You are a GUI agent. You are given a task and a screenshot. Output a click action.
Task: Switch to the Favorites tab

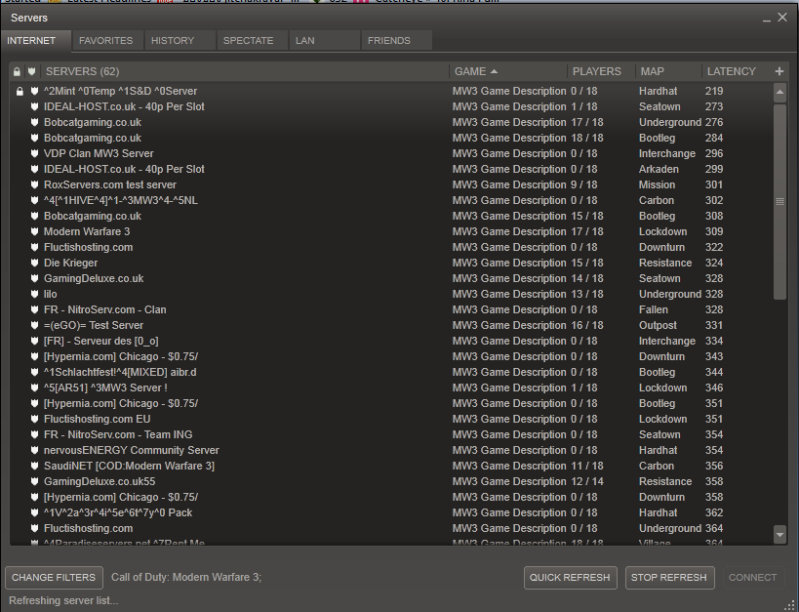(x=105, y=41)
